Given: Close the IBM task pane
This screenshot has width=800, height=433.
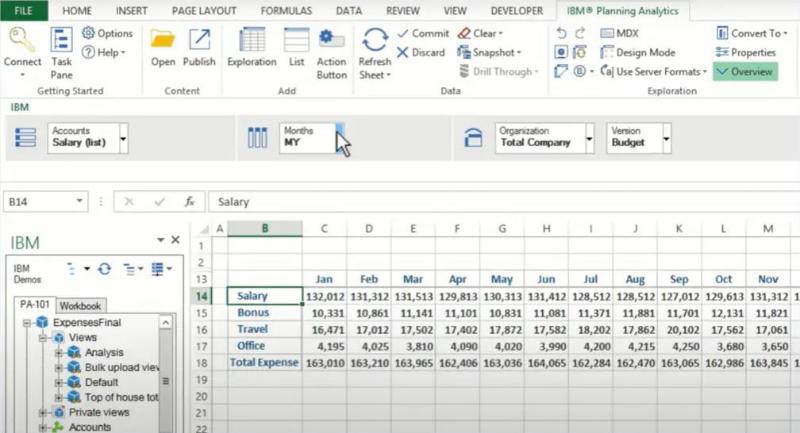Looking at the screenshot, I should (x=175, y=240).
